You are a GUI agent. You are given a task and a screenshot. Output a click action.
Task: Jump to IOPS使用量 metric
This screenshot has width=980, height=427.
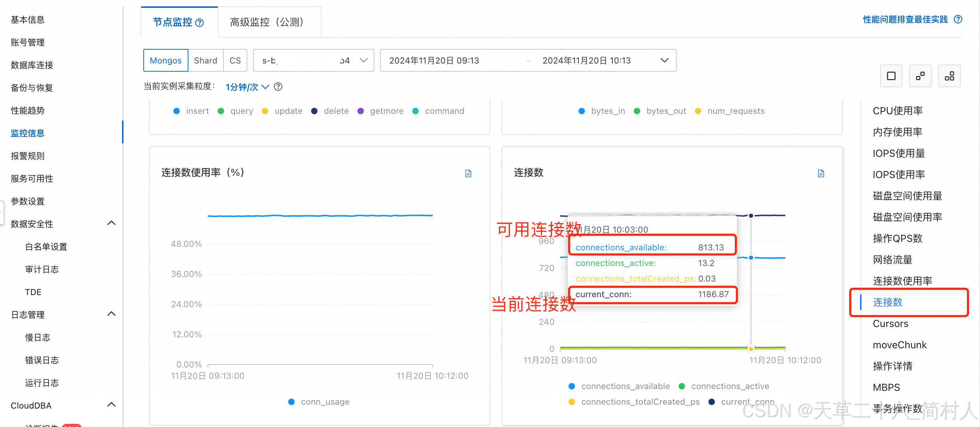pyautogui.click(x=899, y=153)
